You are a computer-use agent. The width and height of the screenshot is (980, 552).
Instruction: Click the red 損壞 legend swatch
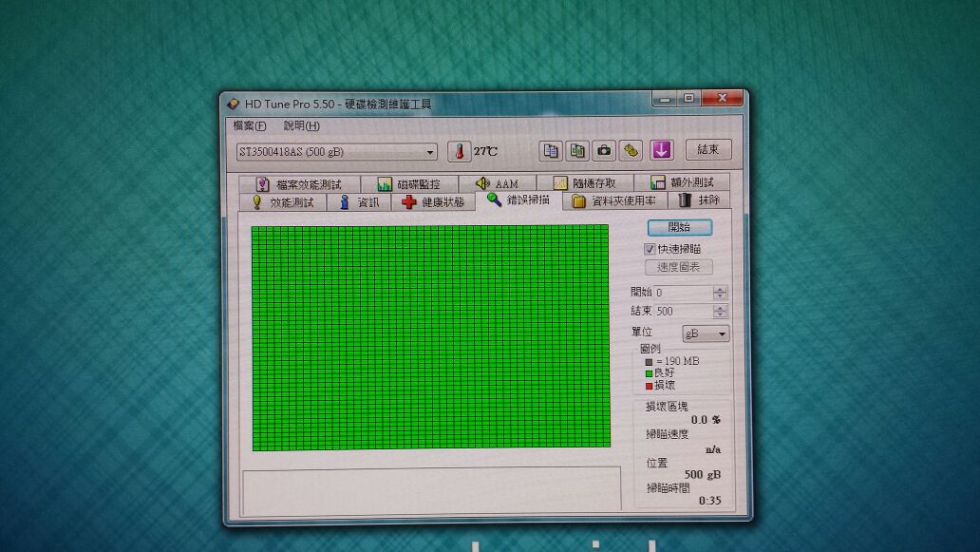tap(649, 386)
